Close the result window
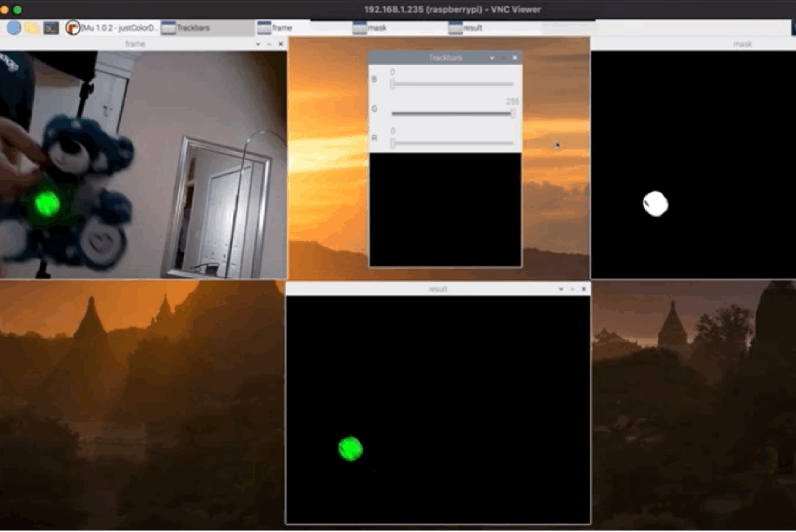Screen dimensions: 796x532 point(584,290)
